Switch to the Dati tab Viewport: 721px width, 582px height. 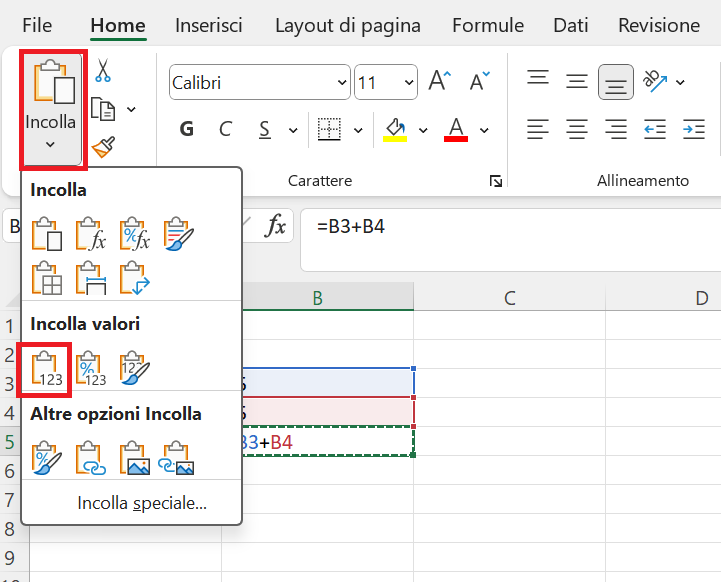click(x=571, y=25)
